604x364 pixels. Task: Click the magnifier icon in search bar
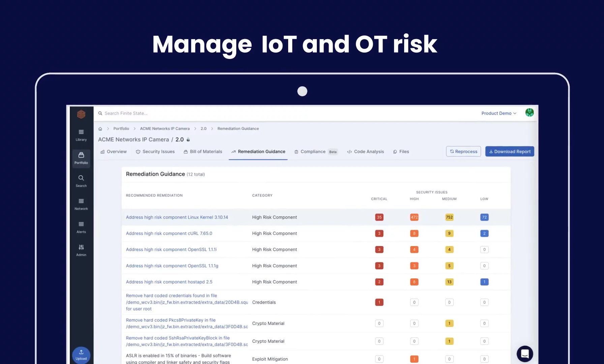(x=100, y=113)
